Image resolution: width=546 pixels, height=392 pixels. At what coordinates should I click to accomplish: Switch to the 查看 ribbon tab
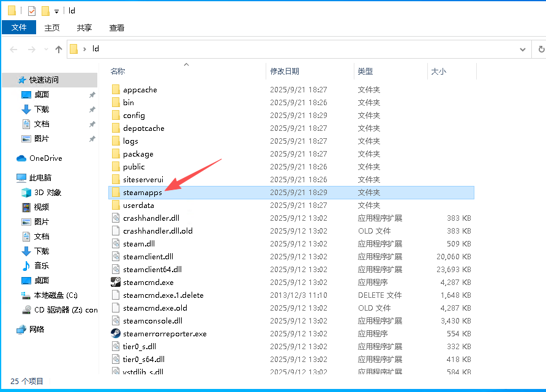tap(116, 28)
